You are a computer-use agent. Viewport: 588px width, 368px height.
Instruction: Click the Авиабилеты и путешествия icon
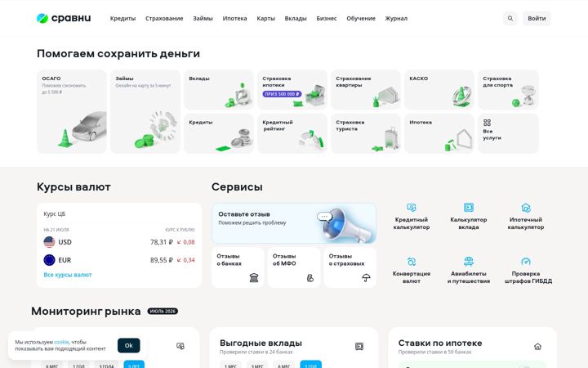469,262
